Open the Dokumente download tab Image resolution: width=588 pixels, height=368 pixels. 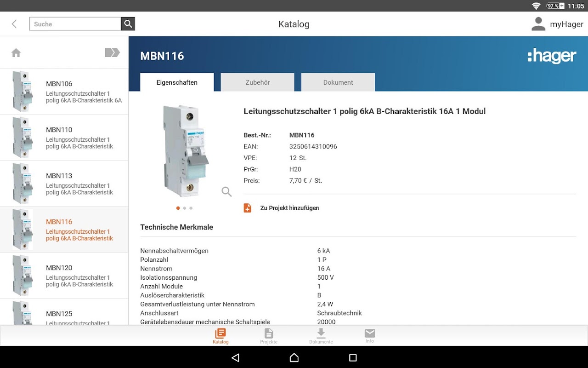(321, 336)
